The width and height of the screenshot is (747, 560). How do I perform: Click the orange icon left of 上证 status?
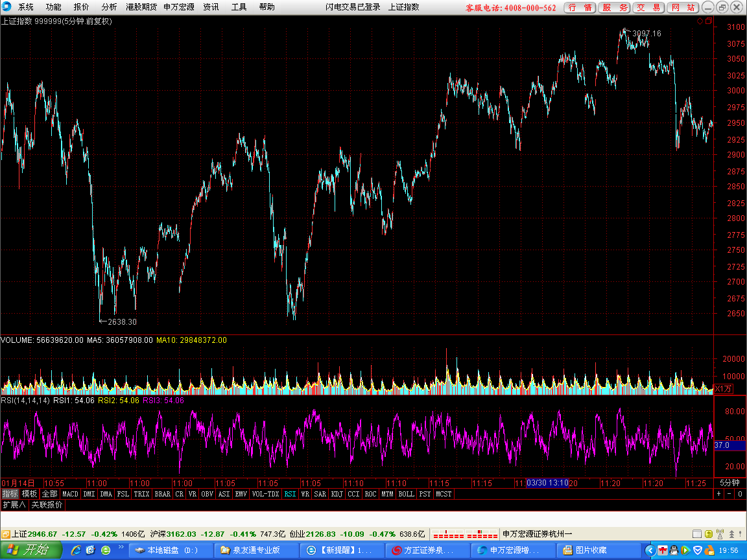click(x=6, y=534)
